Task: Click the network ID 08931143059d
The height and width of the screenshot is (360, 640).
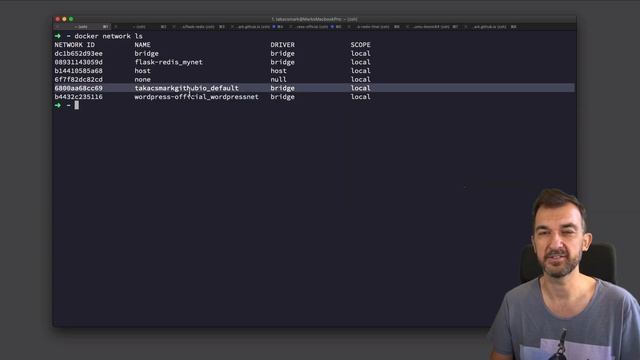Action: [78, 62]
